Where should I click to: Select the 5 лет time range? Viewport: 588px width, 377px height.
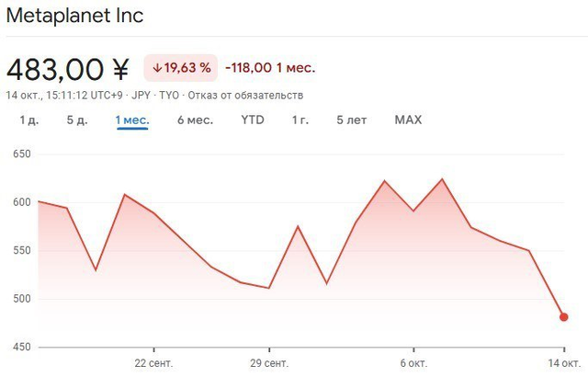pos(352,120)
